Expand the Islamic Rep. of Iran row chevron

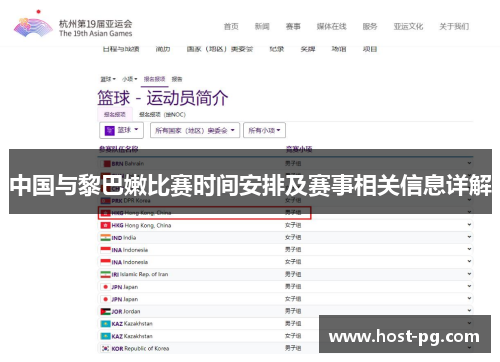coord(469,274)
